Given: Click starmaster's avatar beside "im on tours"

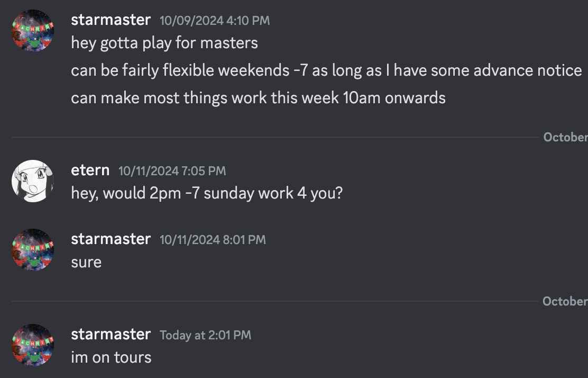Looking at the screenshot, I should tap(33, 345).
